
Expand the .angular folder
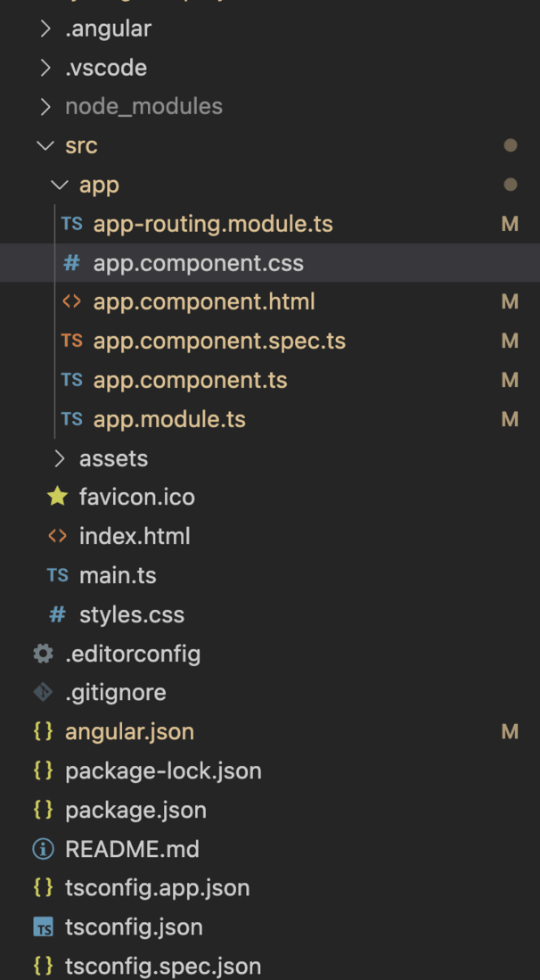tap(45, 29)
